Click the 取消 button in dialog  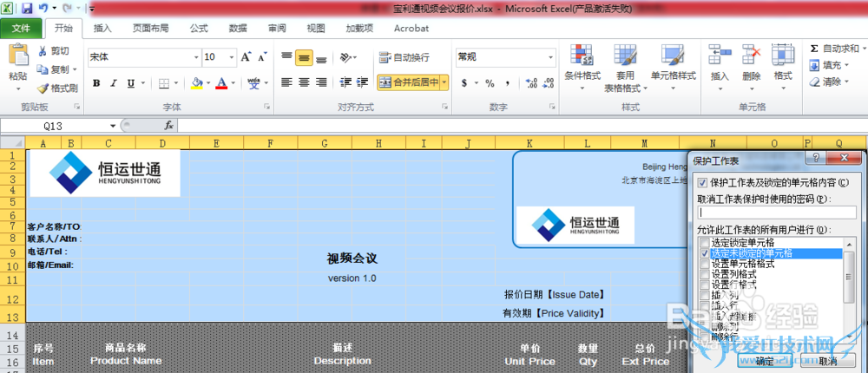[827, 361]
